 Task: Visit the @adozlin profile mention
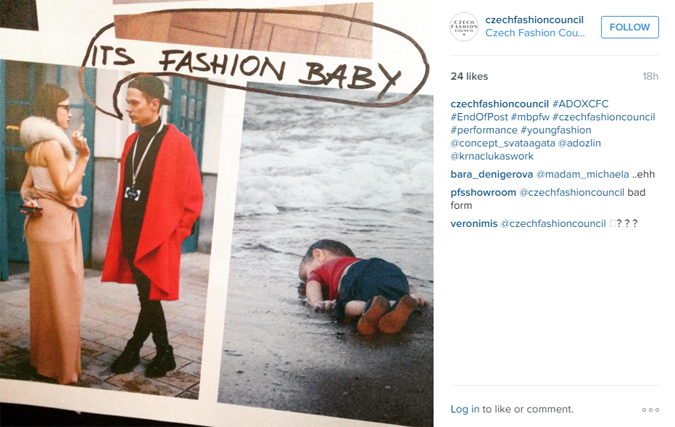pos(579,143)
